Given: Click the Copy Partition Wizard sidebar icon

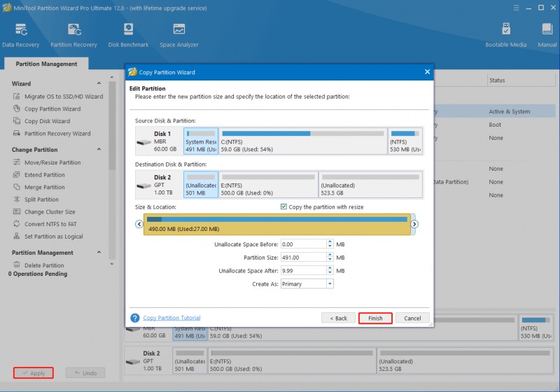Looking at the screenshot, I should (16, 108).
